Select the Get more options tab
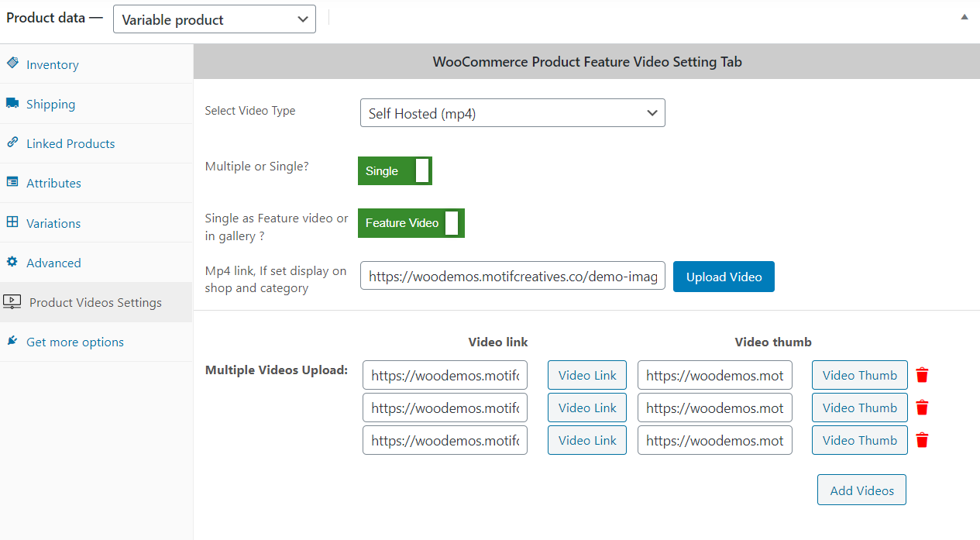Image resolution: width=980 pixels, height=540 pixels. click(75, 342)
